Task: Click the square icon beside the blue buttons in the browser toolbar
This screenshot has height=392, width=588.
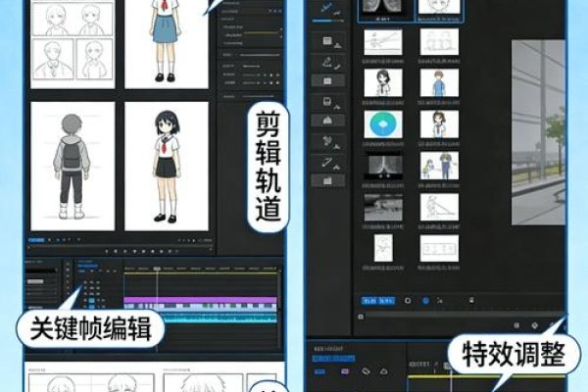Action: [408, 301]
